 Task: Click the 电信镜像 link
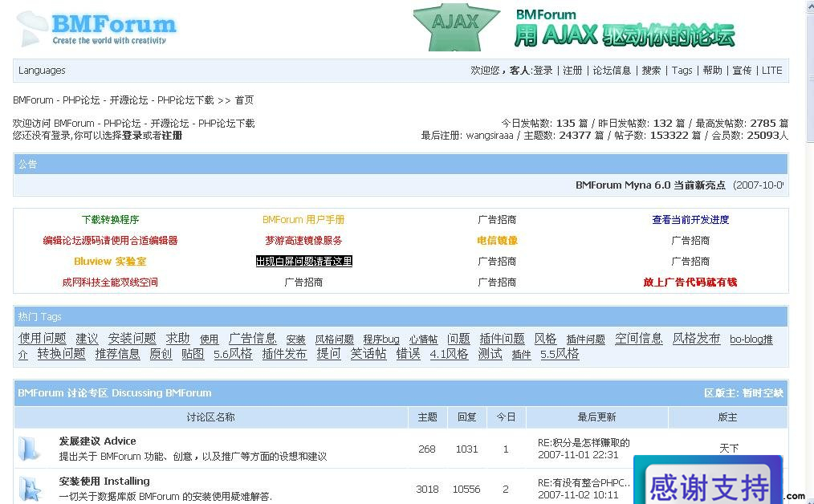click(x=498, y=240)
